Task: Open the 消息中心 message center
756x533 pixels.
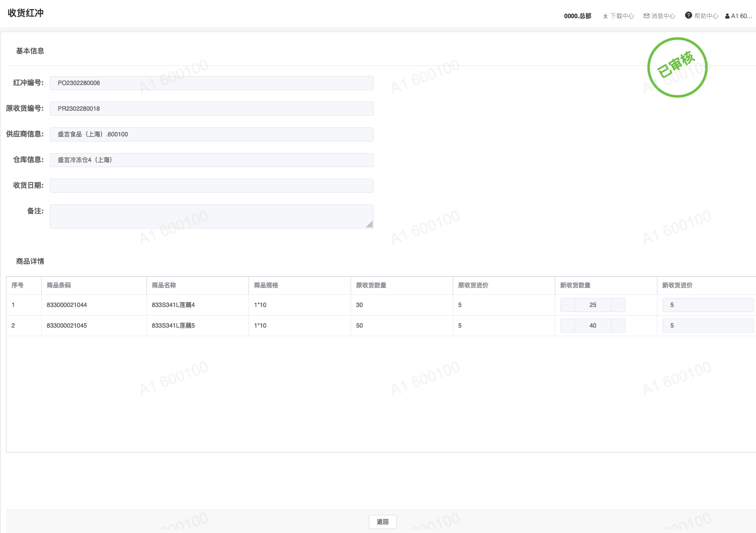Action: [659, 16]
